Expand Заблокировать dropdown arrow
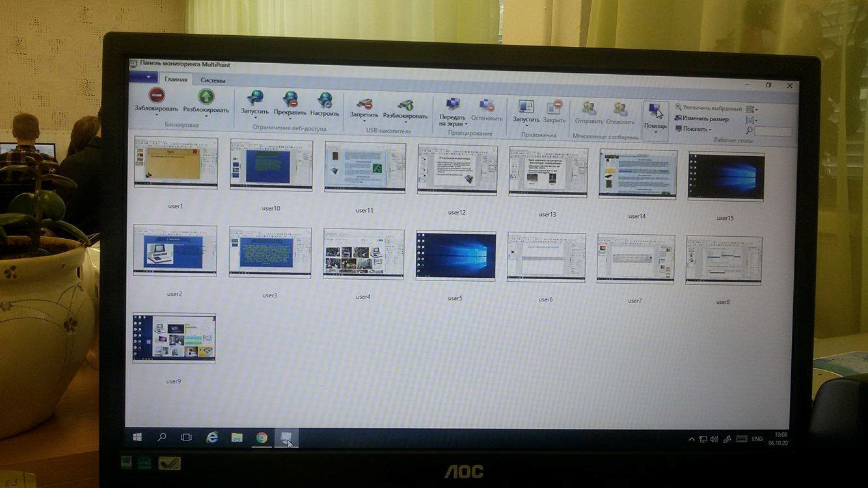 156,115
